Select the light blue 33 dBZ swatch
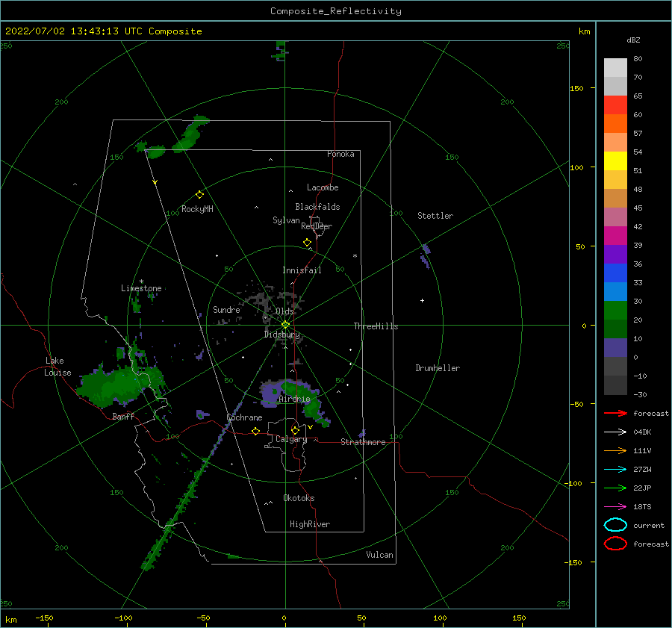 (615, 292)
